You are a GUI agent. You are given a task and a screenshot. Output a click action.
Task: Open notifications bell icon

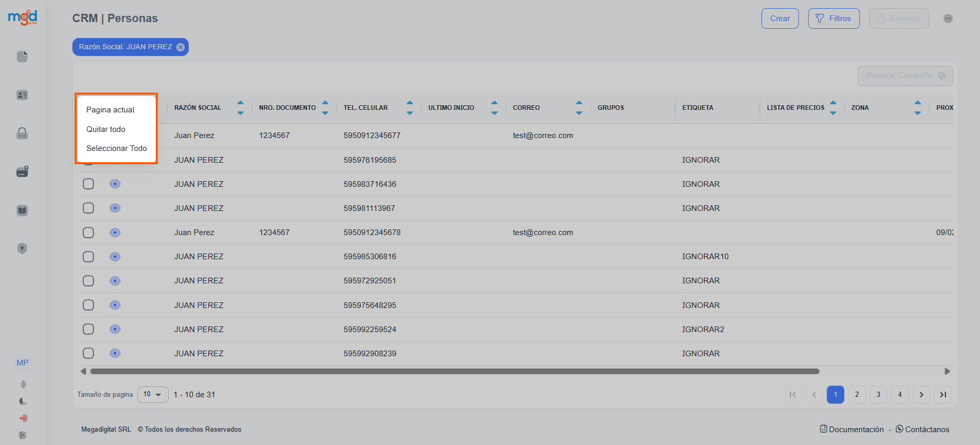coord(23,384)
